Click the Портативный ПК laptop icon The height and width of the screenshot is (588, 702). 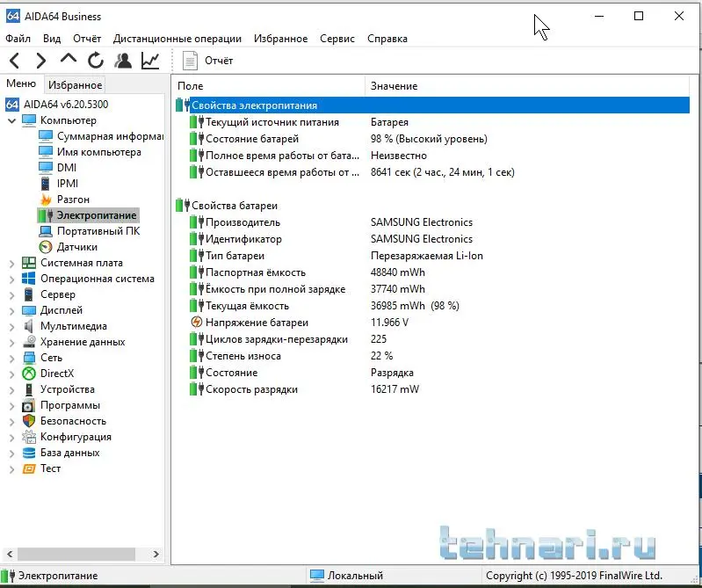[45, 231]
